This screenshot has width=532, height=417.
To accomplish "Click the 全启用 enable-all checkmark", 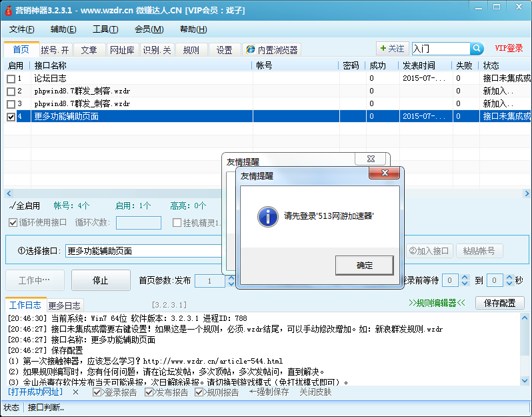I will 13,205.
